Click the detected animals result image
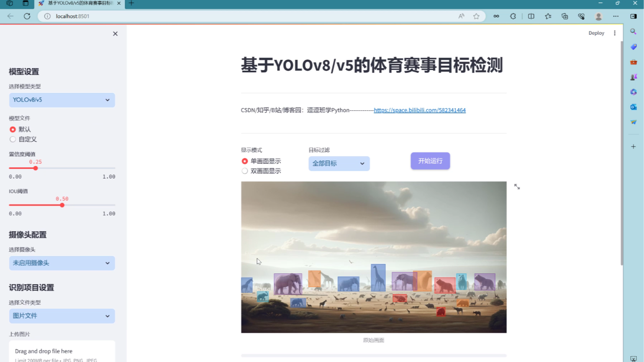The height and width of the screenshot is (362, 644). pyautogui.click(x=374, y=257)
